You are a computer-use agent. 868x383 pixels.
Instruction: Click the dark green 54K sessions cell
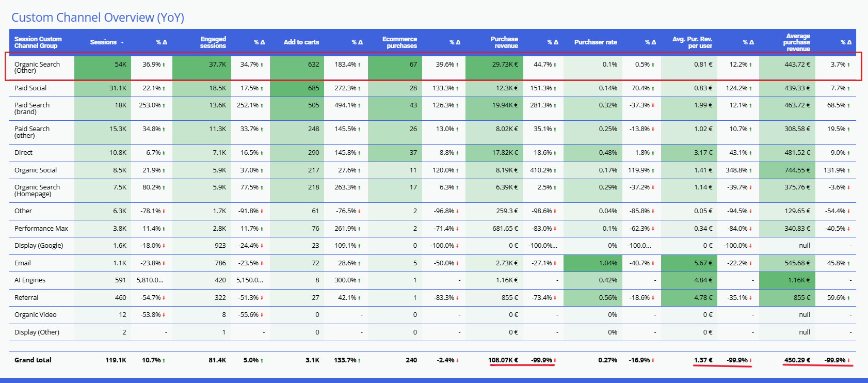[x=103, y=65]
